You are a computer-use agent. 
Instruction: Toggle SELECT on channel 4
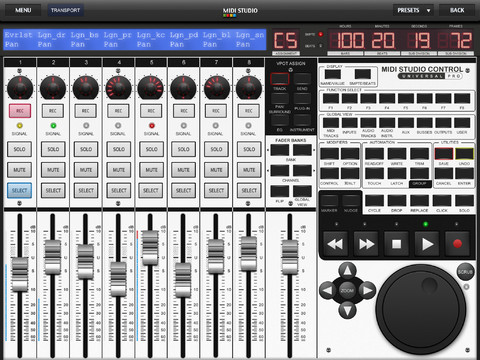pos(118,190)
